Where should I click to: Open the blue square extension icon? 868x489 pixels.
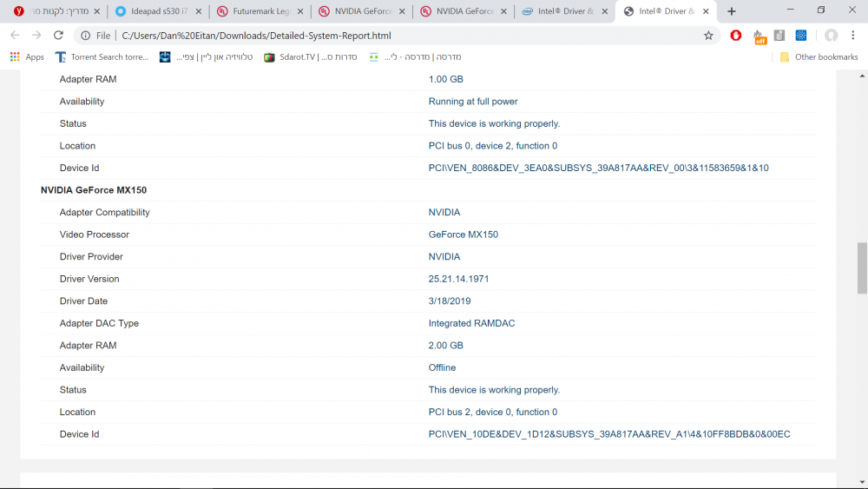click(801, 36)
